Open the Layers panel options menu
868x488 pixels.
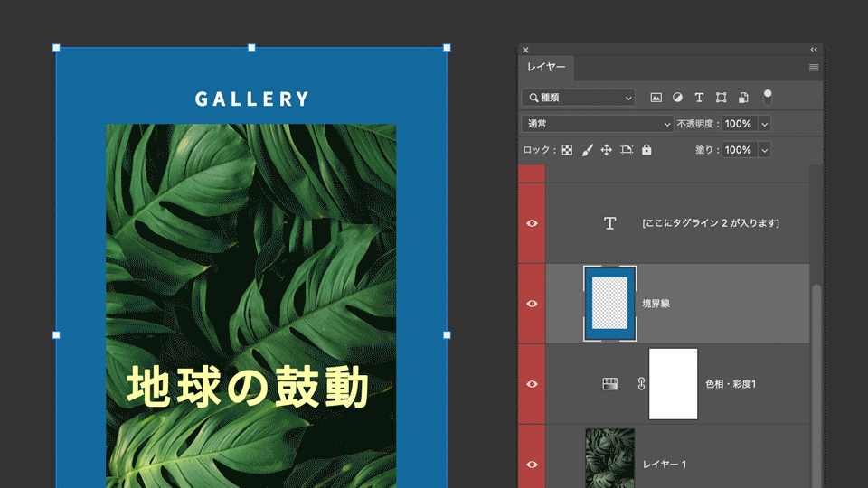[814, 68]
